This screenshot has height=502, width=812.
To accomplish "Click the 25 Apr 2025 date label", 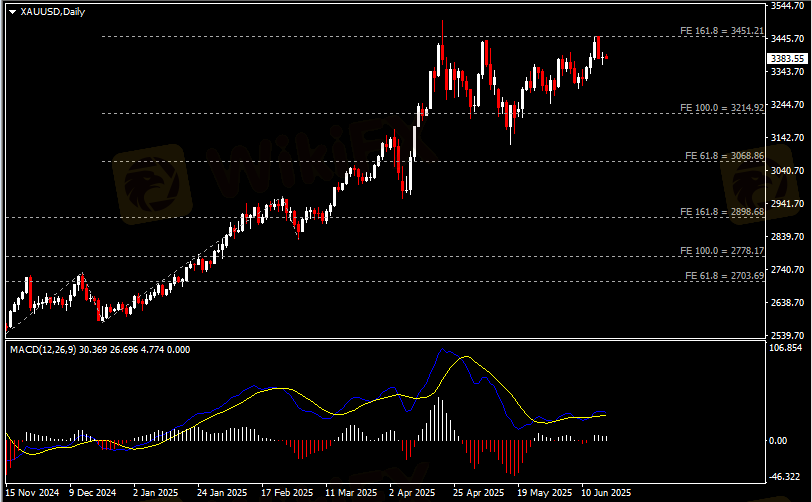I will tap(478, 493).
